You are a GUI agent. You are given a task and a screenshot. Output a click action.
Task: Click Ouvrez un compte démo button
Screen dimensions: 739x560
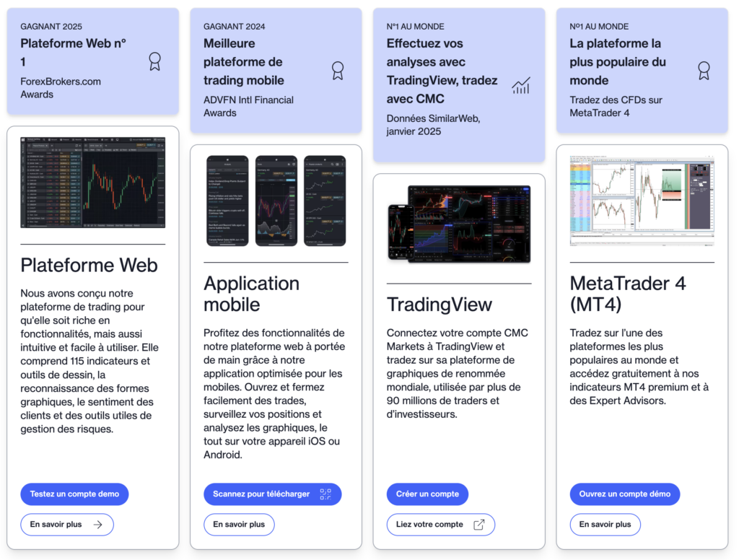tap(625, 494)
